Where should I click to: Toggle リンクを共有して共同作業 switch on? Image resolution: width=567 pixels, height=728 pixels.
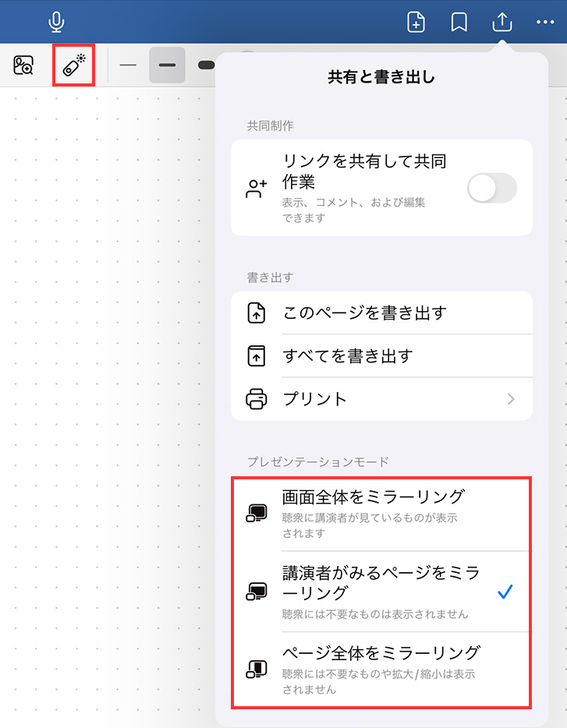pyautogui.click(x=491, y=188)
